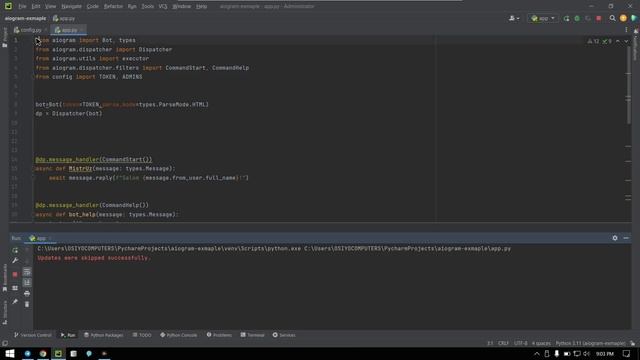This screenshot has width=640, height=360.
Task: Open the Window menu
Action: (x=182, y=7)
